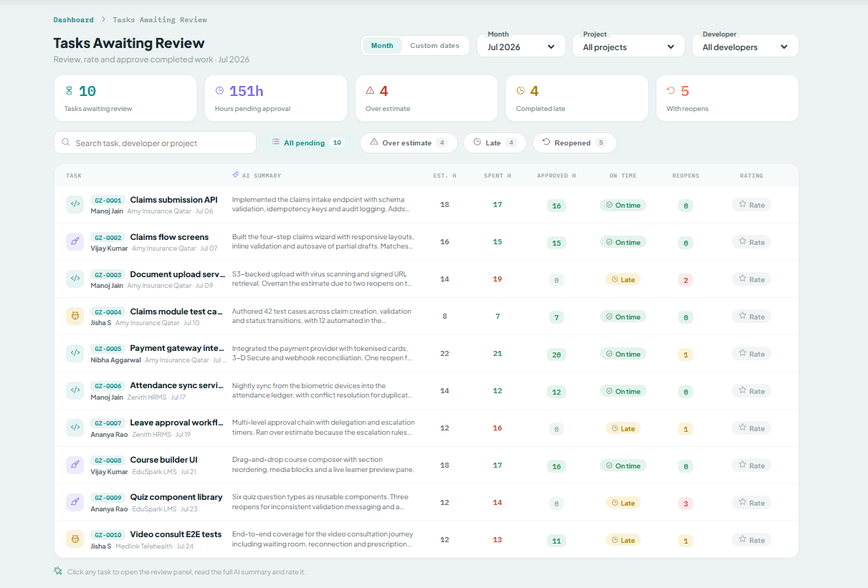
Task: Click approved hours 11 for task GZ-0010
Action: [x=556, y=541]
